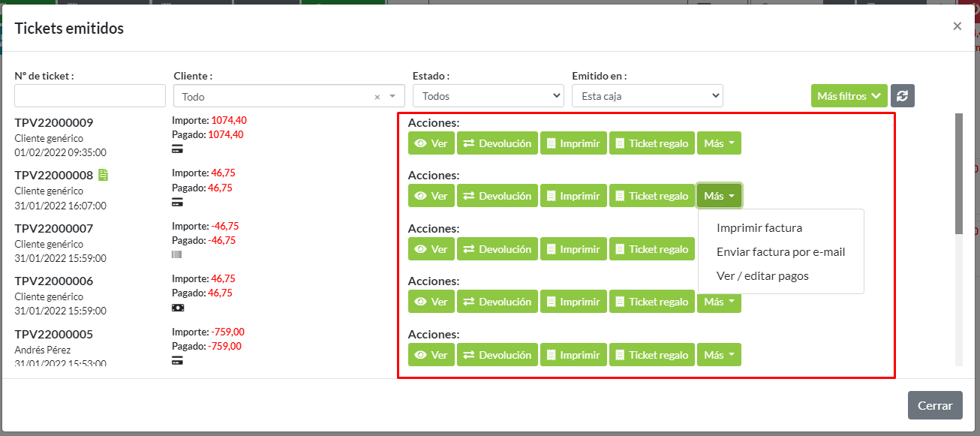Clear the Cliente selection with the x icon
The image size is (980, 436).
[377, 97]
